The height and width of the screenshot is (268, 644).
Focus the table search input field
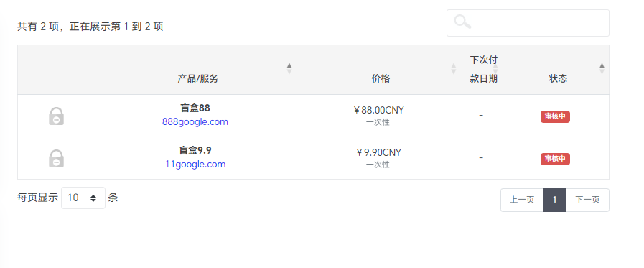(528, 23)
